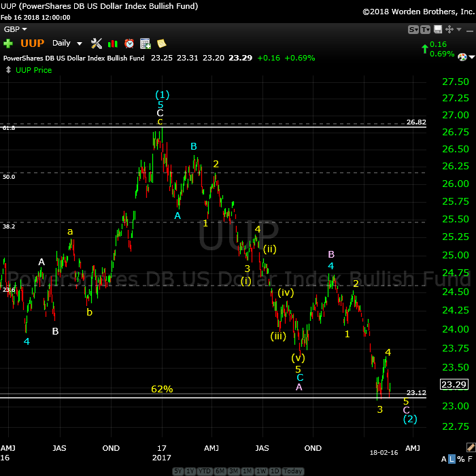
Task: Toggle the L logarithmic scale mode
Action: [452, 459]
